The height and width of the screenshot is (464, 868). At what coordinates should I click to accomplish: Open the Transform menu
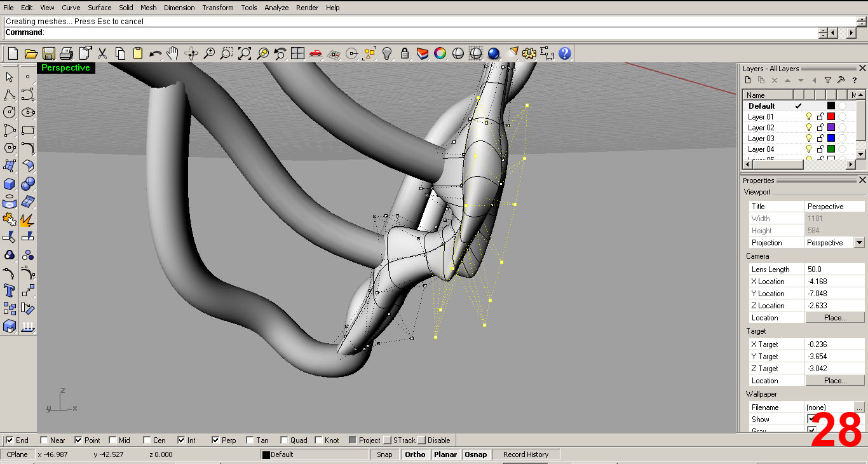pyautogui.click(x=217, y=8)
